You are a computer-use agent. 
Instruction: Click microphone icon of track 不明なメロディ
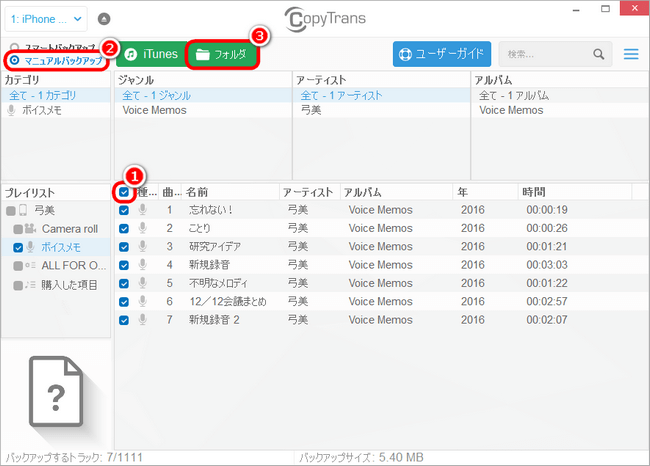tap(143, 283)
